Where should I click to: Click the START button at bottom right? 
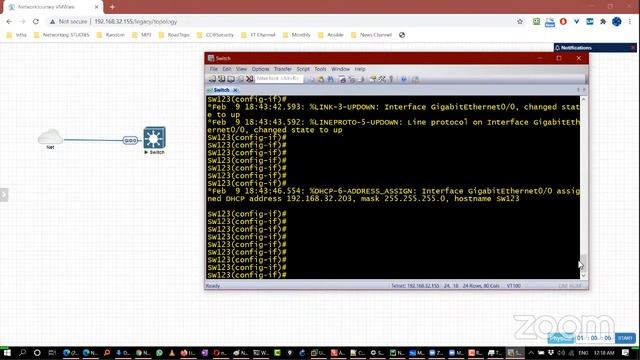coord(625,338)
